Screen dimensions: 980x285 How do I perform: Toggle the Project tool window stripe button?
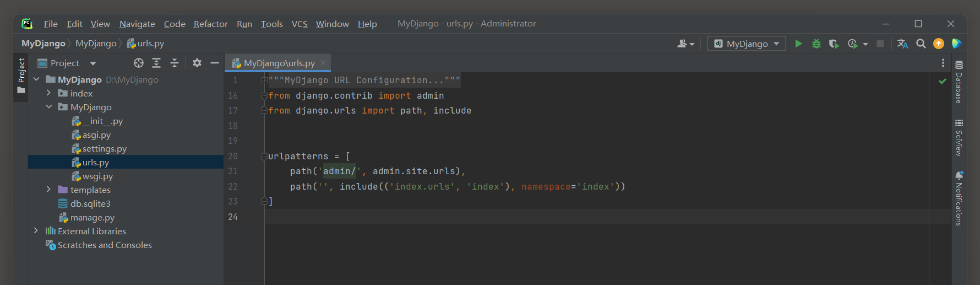[x=21, y=76]
